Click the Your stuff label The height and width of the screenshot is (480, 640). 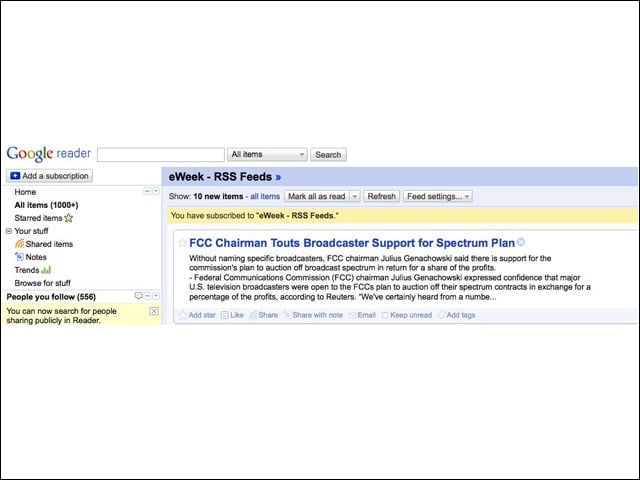31,231
